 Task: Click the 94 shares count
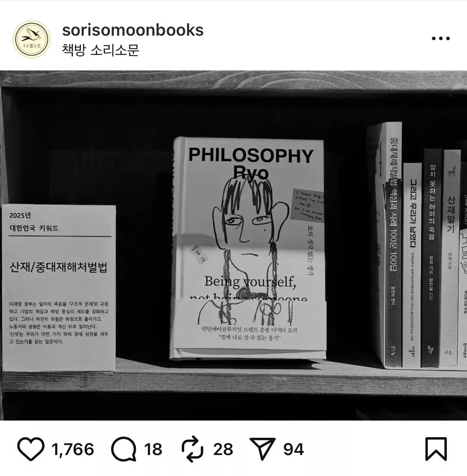(x=294, y=449)
